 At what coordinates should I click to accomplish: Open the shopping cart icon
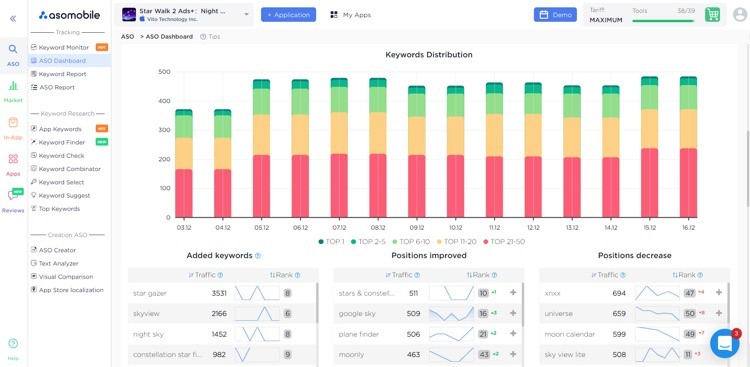coord(712,15)
